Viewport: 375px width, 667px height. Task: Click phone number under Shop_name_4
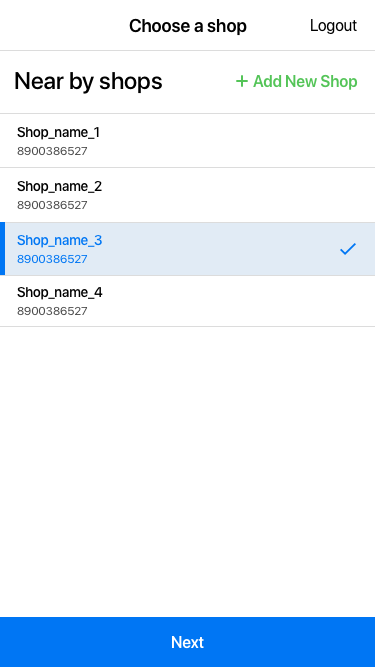tap(52, 311)
